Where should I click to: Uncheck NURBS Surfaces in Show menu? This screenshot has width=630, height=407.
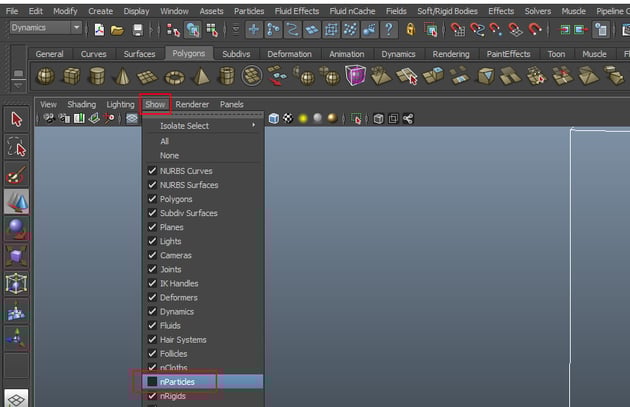(x=203, y=185)
